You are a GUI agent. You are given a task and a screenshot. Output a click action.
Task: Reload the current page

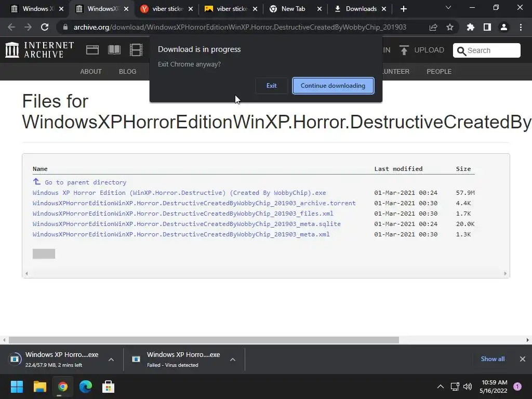click(45, 27)
